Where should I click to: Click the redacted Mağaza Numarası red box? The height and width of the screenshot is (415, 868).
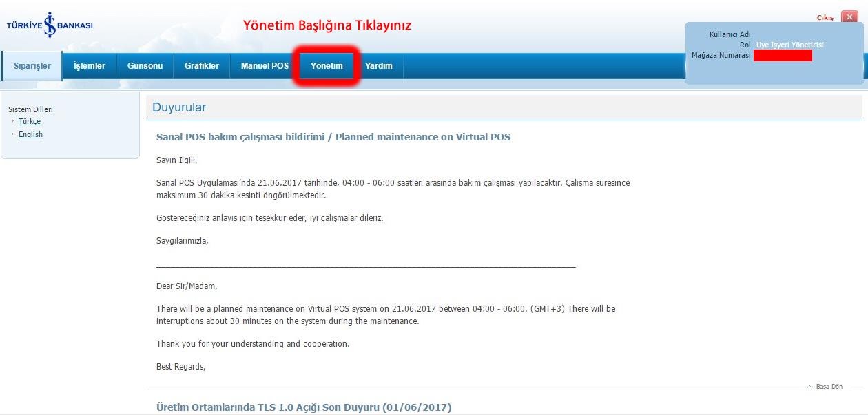click(x=783, y=56)
